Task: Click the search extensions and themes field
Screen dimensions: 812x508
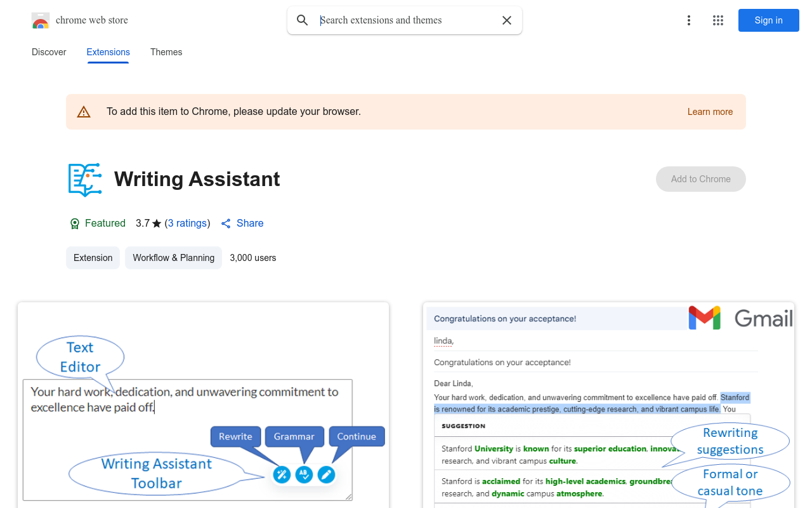Action: (x=405, y=20)
